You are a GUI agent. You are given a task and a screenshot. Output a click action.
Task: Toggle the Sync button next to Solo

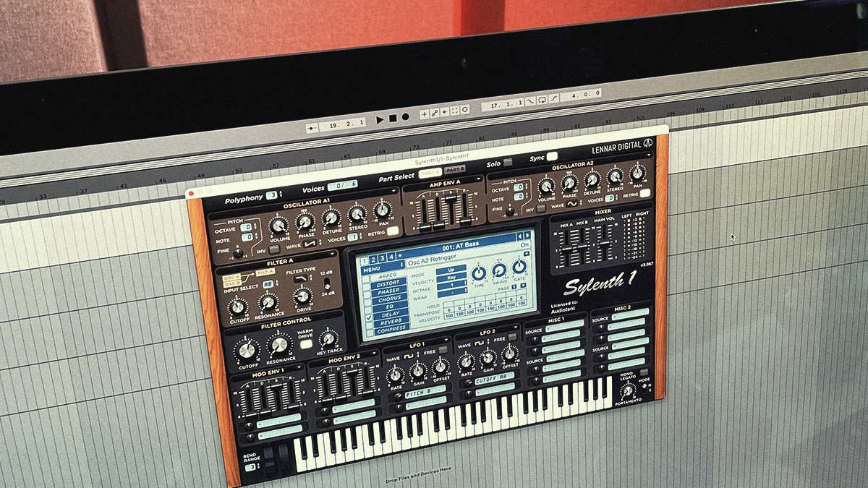click(550, 157)
